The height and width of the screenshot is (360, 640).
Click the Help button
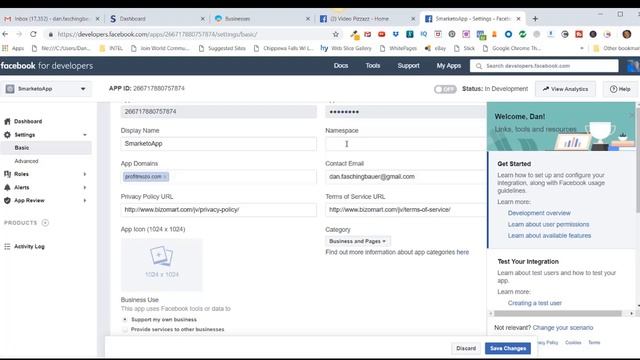(620, 89)
